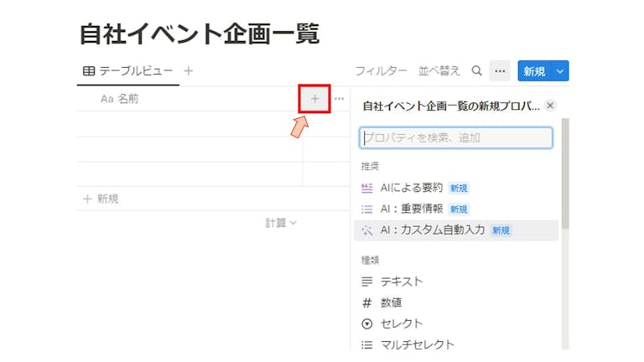This screenshot has width=644, height=362.
Task: Click the search magnifier icon
Action: (476, 71)
